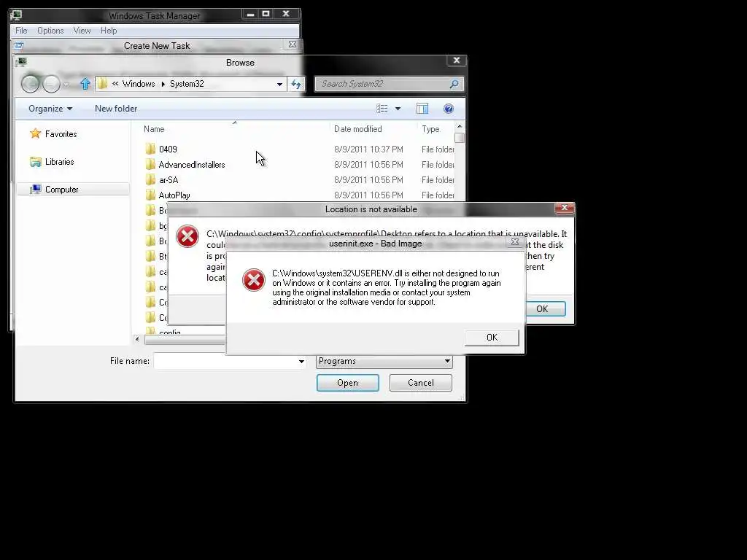Open View menu in Task Manager
The image size is (747, 560).
(82, 31)
